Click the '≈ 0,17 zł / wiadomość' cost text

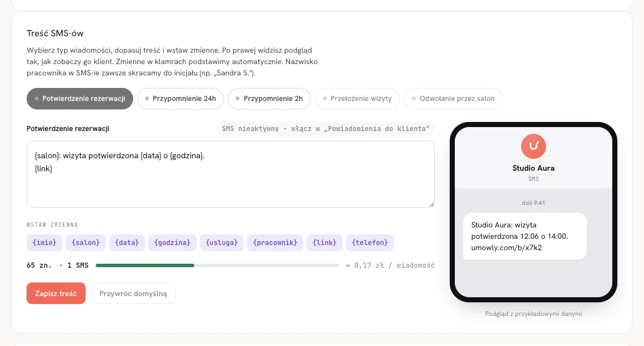tap(390, 265)
